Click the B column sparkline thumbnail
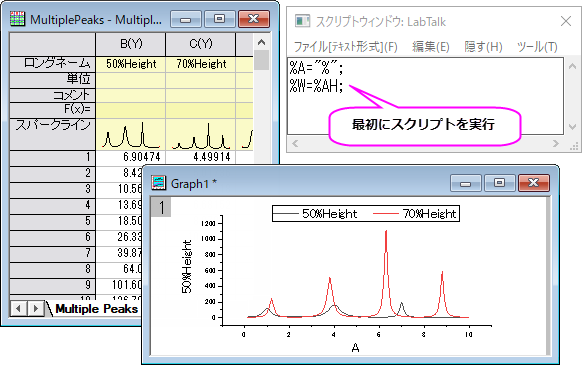Image resolution: width=582 pixels, height=365 pixels. pyautogui.click(x=131, y=135)
